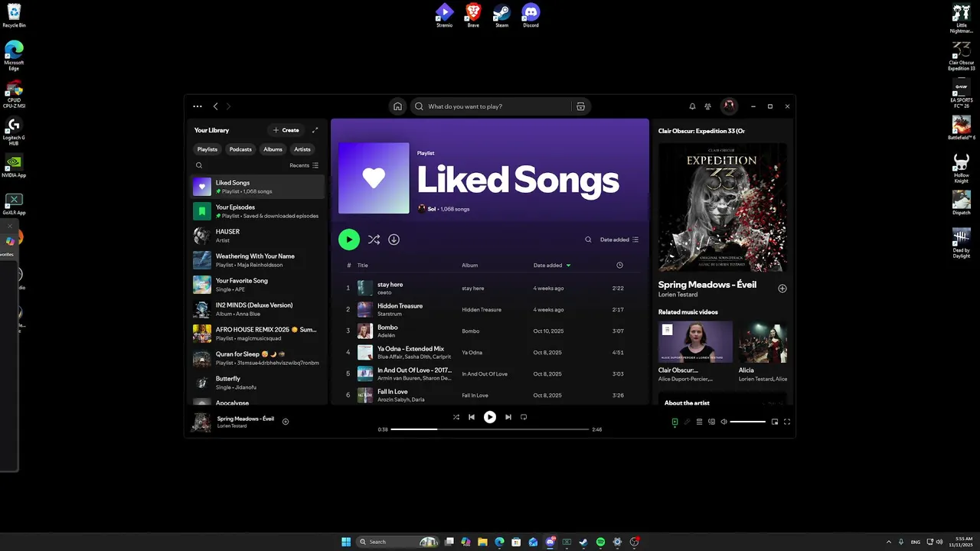Open Weathering With Your Name playlist
Image resolution: width=980 pixels, height=551 pixels.
click(257, 260)
